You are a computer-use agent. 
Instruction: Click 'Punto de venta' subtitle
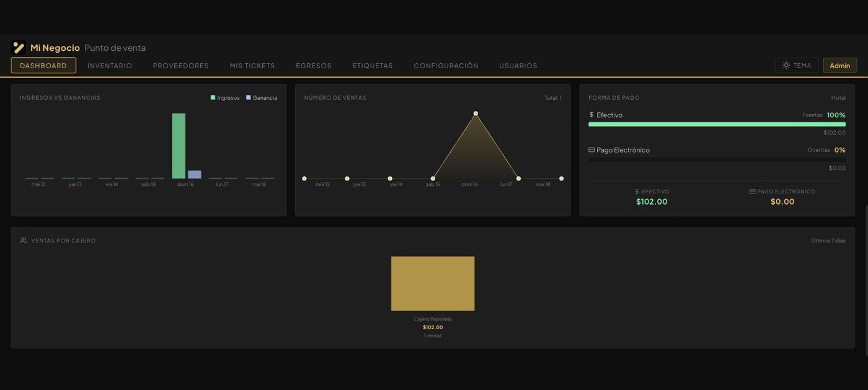coord(115,48)
